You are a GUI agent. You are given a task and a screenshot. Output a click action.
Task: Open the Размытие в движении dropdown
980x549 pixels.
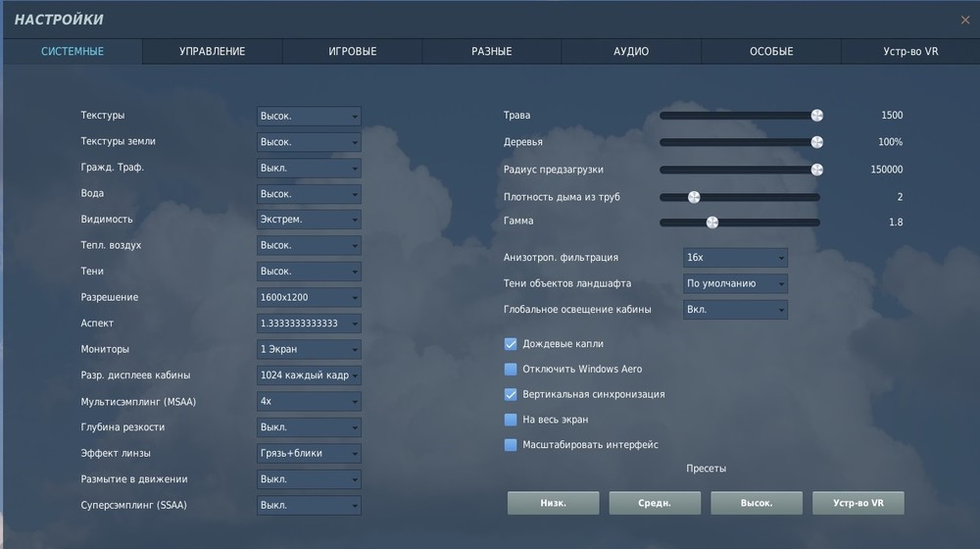(309, 479)
